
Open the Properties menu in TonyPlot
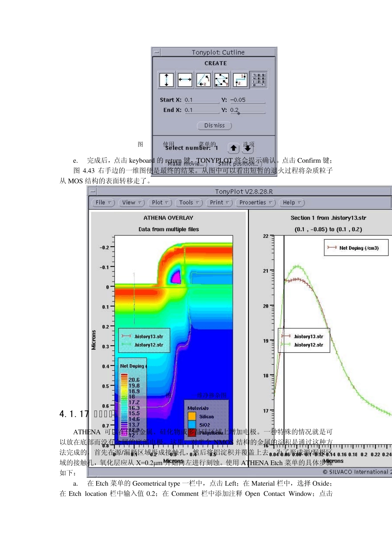tap(255, 203)
